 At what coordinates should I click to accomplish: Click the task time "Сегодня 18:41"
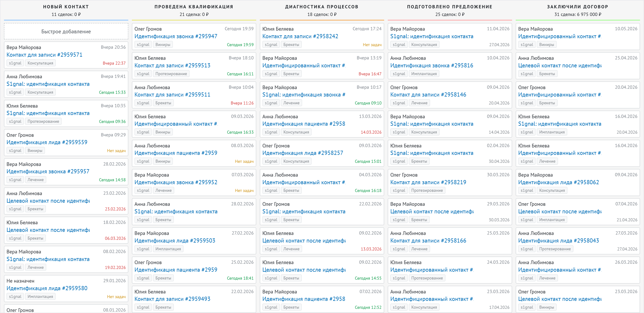(x=240, y=278)
